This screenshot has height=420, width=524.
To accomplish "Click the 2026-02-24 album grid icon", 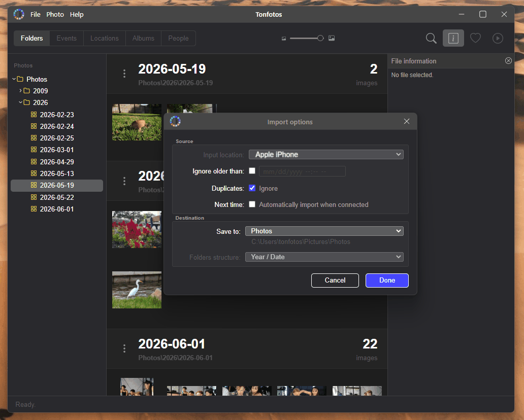I will [x=34, y=126].
